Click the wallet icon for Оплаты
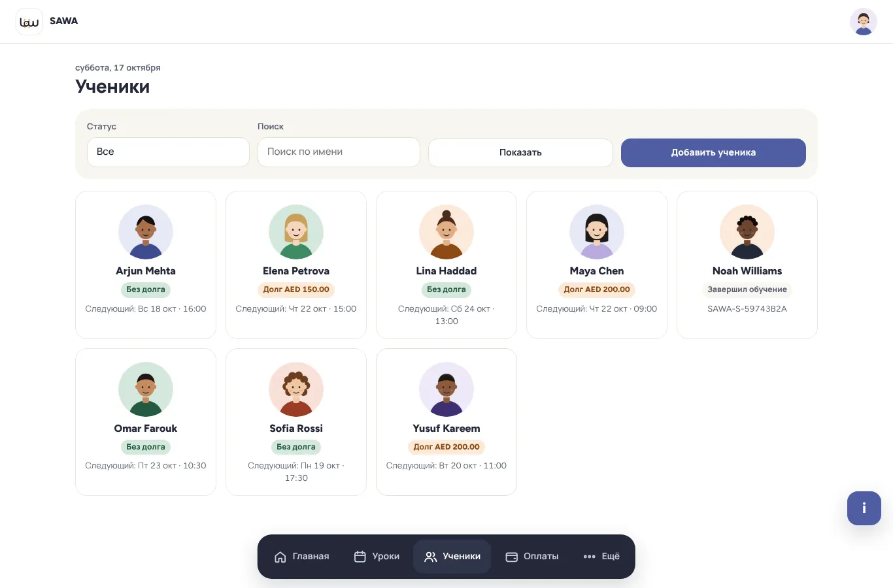Image resolution: width=893 pixels, height=588 pixels. click(x=512, y=557)
